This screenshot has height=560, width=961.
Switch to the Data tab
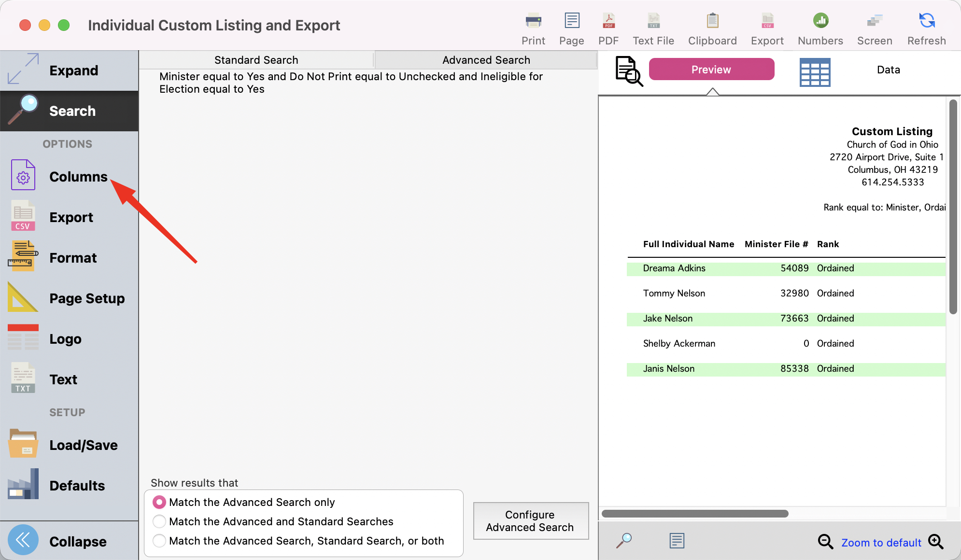pyautogui.click(x=889, y=70)
